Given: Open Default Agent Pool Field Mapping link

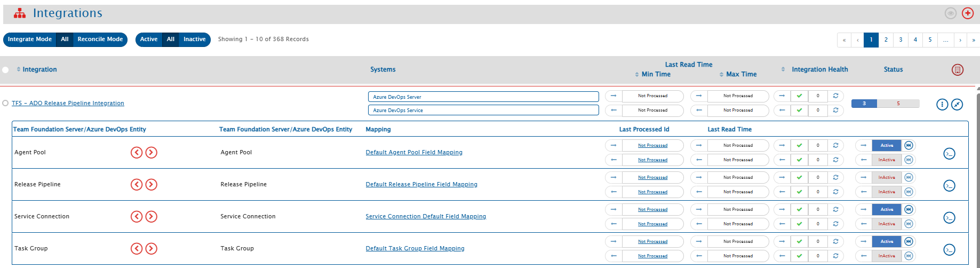Looking at the screenshot, I should [414, 153].
